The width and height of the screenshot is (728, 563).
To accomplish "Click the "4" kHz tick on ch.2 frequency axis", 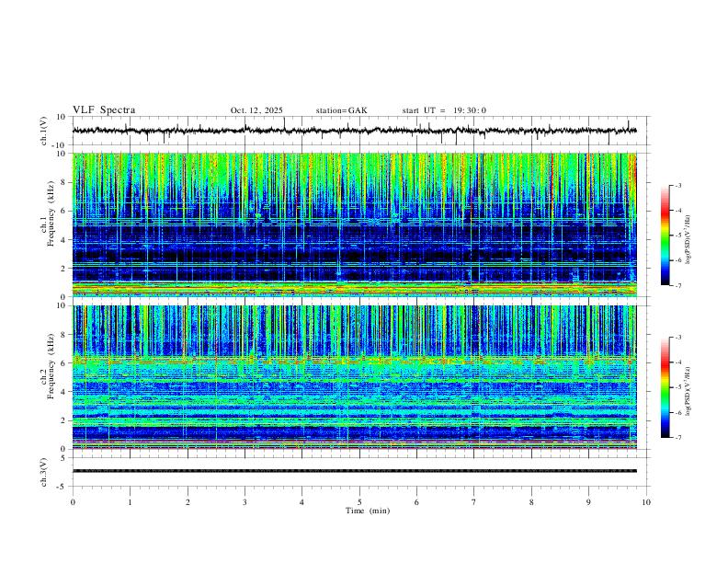I will pos(64,392).
